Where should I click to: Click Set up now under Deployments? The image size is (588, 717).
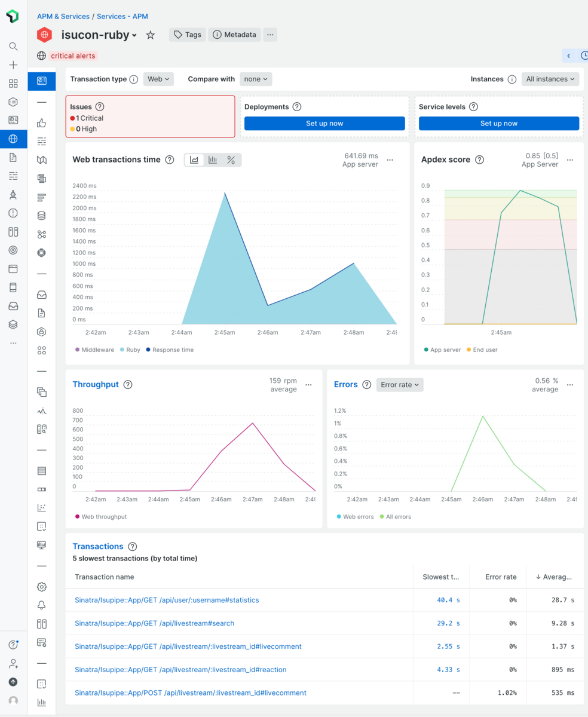pos(324,123)
